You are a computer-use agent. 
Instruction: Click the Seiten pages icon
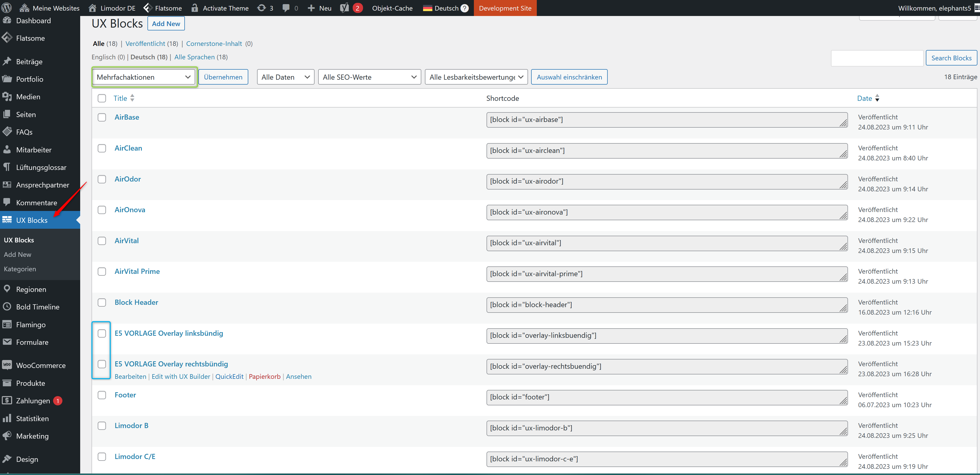pyautogui.click(x=7, y=114)
